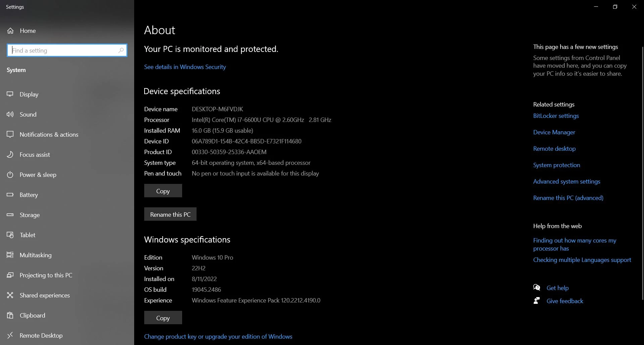This screenshot has width=644, height=345.
Task: Click Device ID value starting 06A789D1
Action: [x=247, y=141]
